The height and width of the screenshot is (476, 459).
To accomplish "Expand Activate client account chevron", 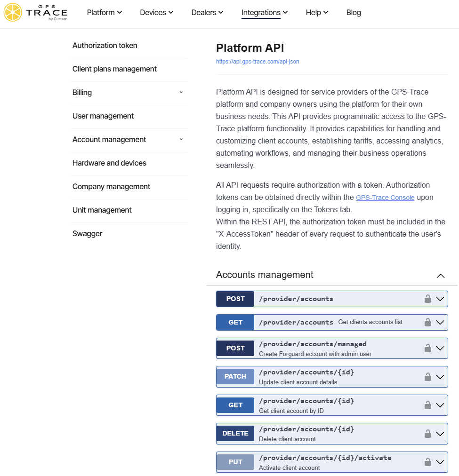I will (x=440, y=462).
